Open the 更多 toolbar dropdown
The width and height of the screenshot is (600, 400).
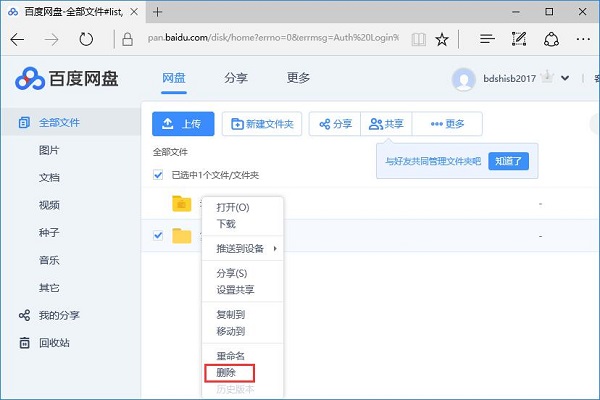(x=447, y=124)
